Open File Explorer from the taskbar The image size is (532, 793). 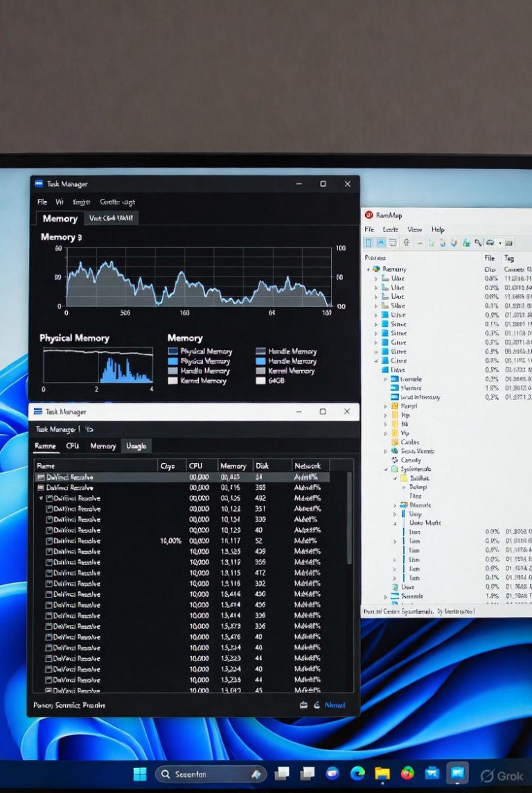pos(382,774)
